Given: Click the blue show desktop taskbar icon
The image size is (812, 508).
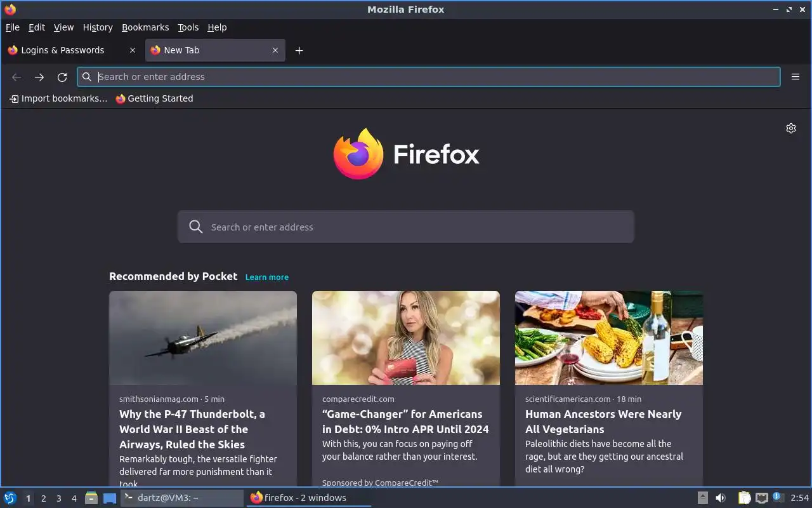Looking at the screenshot, I should [110, 498].
